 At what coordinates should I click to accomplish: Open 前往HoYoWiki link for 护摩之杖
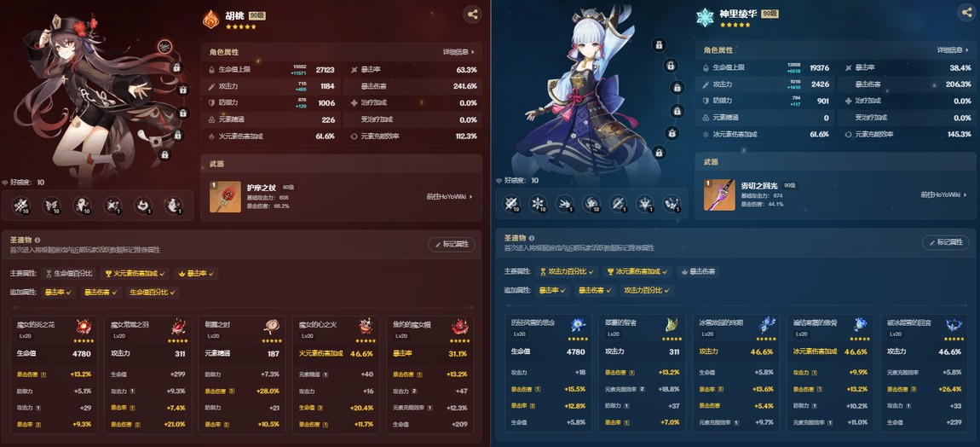[x=449, y=196]
